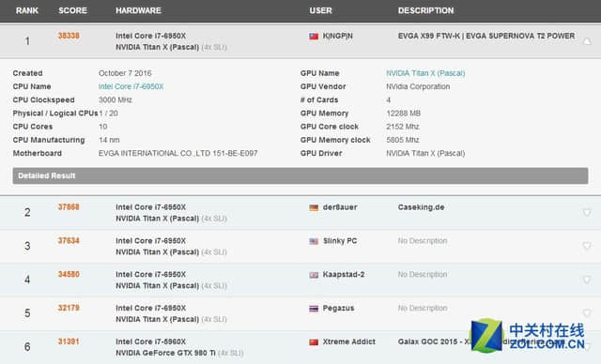The height and width of the screenshot is (364, 601).
Task: Click the Thai flag beside Pegazus
Action: (314, 309)
